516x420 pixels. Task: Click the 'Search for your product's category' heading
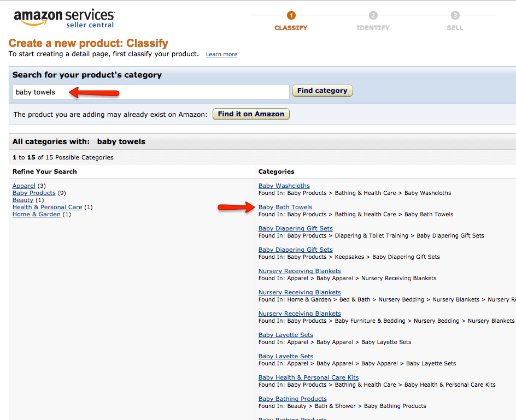tap(87, 75)
